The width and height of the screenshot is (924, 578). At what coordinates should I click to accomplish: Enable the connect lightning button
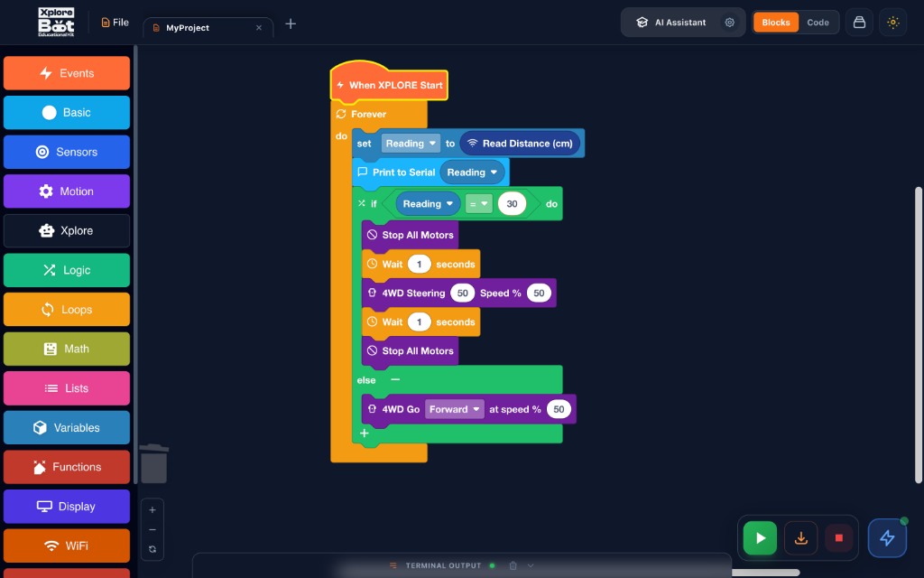887,537
